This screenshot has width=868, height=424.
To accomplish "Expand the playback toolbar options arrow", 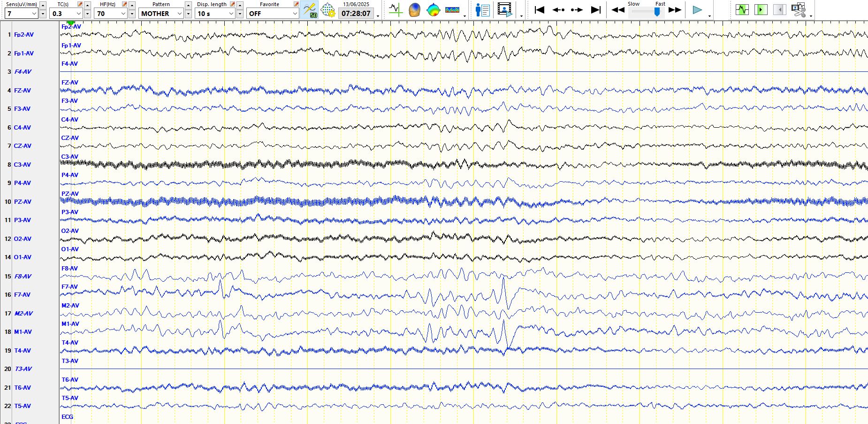I will 709,15.
